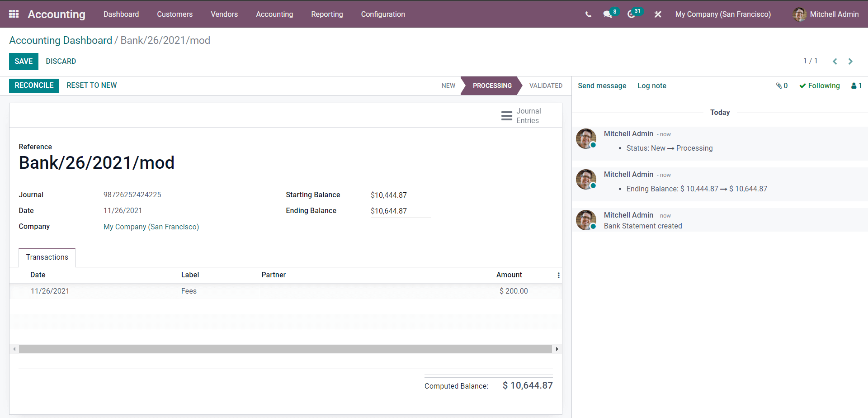Screen dimensions: 868x418
Task: Click avatar next to Ending Balance message
Action: coord(586,180)
